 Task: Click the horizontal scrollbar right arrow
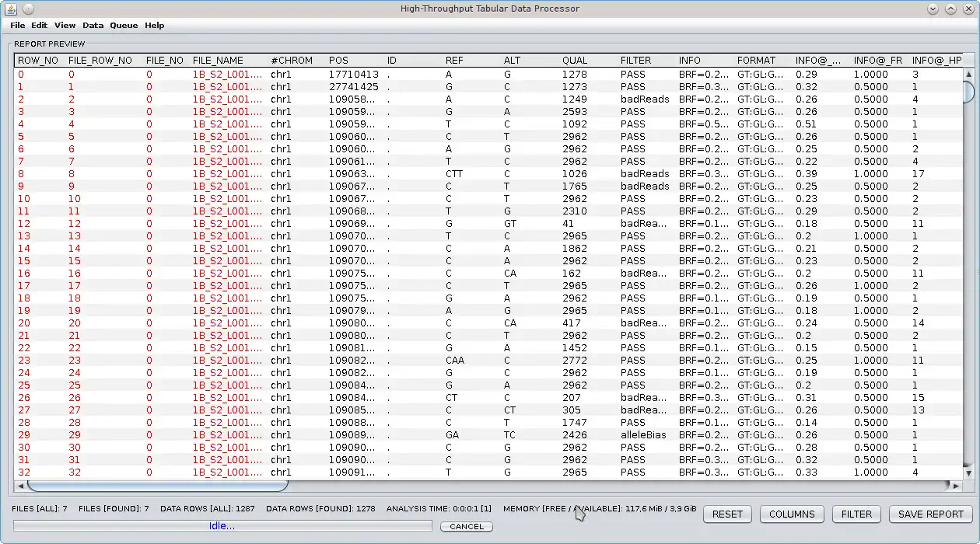(957, 486)
